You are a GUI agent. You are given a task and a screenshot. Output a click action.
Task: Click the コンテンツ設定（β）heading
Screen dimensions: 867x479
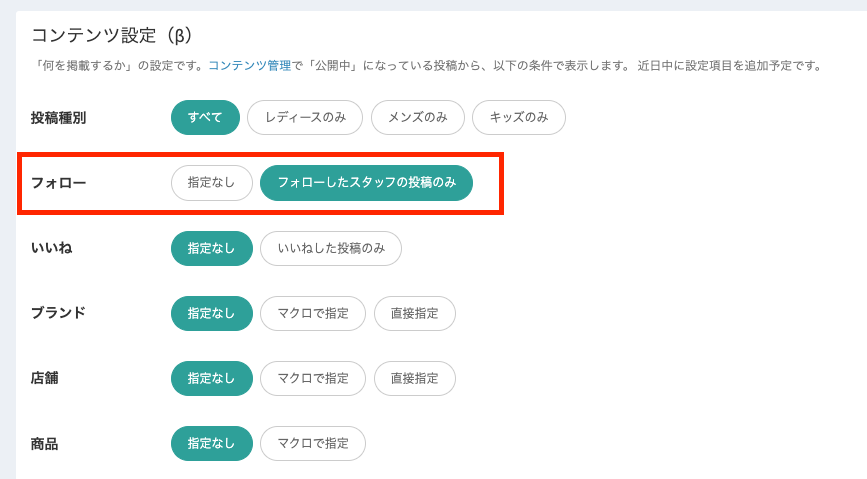coord(112,36)
